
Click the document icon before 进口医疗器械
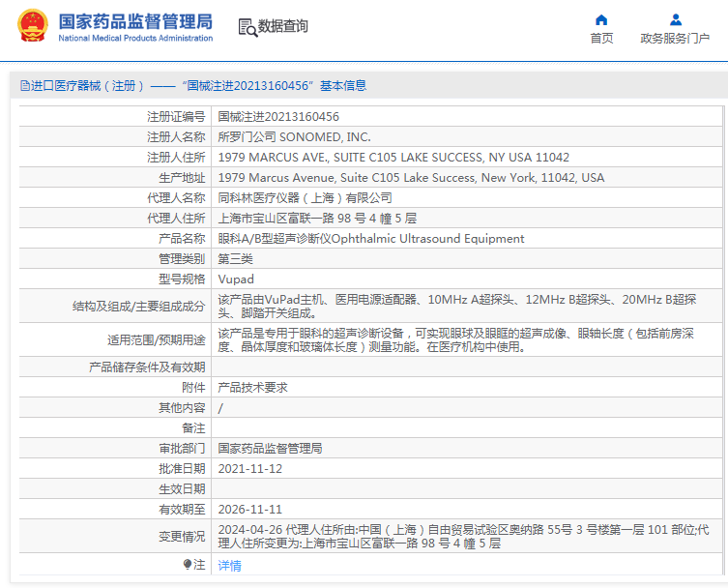point(24,85)
